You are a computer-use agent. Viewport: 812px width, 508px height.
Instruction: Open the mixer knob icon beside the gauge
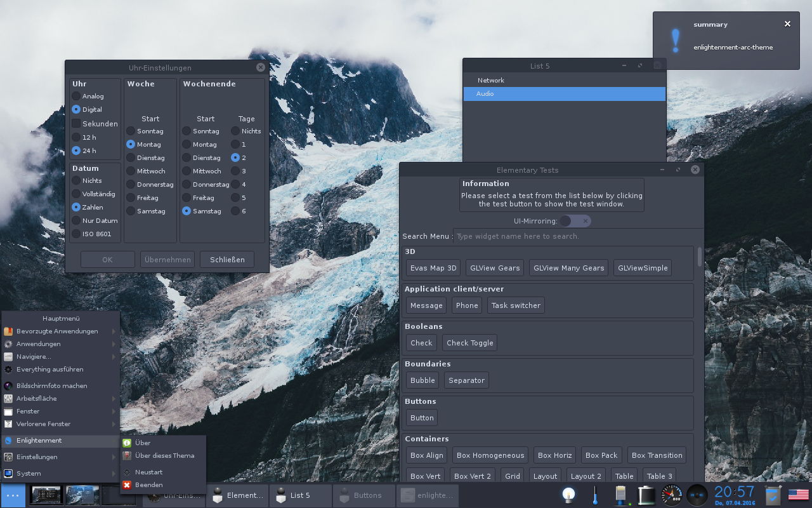pos(697,495)
